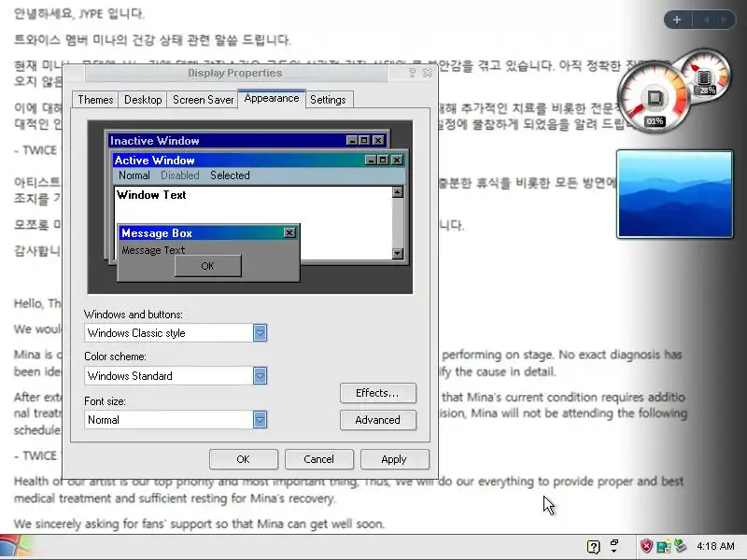Cancel the Display Properties dialog
This screenshot has height=560, width=747.
pos(319,459)
